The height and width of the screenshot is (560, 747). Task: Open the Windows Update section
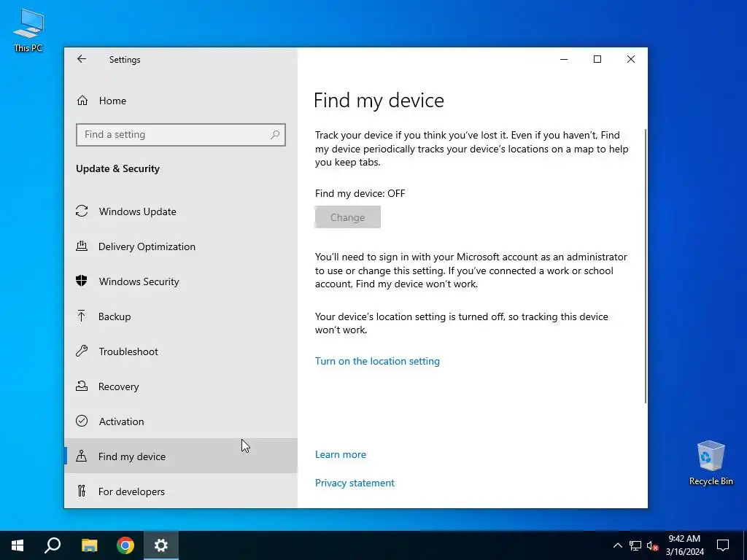(x=181, y=211)
